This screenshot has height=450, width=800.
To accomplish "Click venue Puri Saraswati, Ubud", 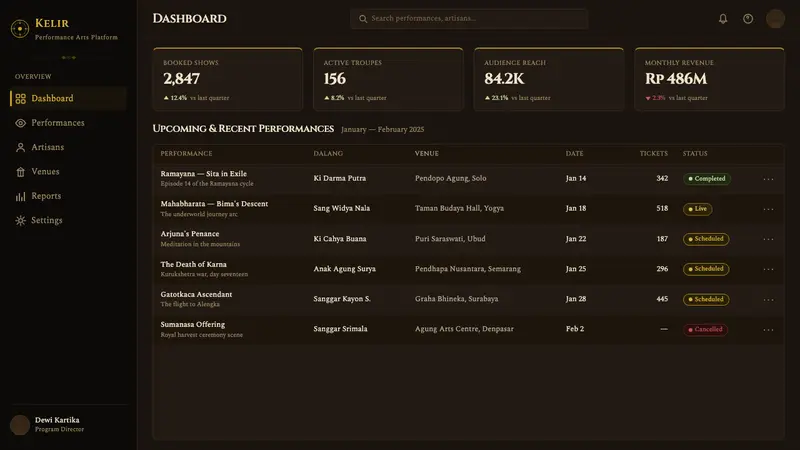I will pos(450,239).
